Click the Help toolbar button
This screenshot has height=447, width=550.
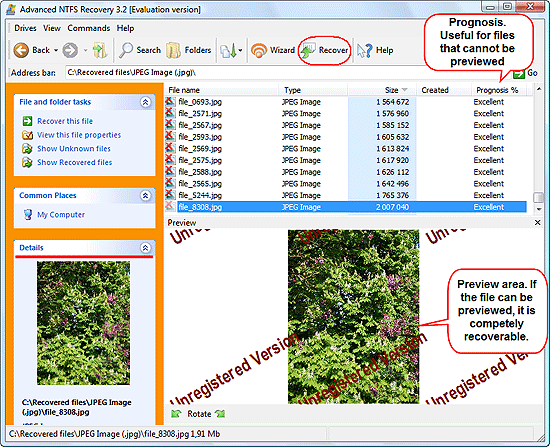point(375,50)
